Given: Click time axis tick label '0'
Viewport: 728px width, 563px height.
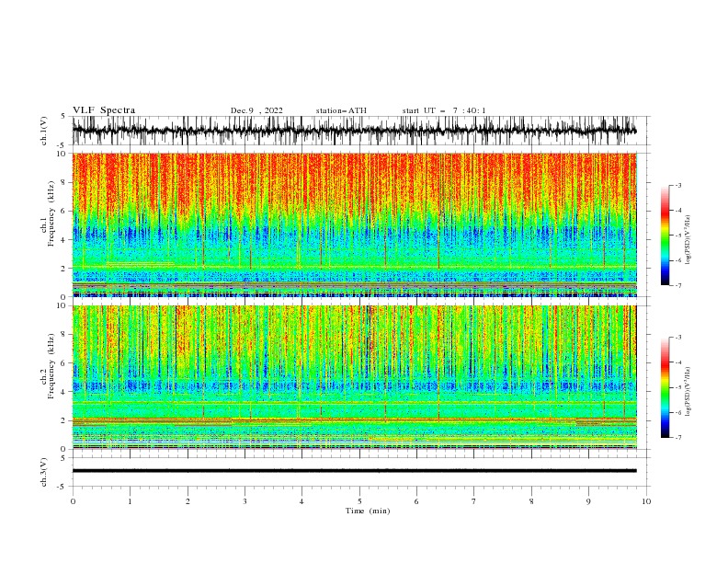Looking at the screenshot, I should [73, 501].
